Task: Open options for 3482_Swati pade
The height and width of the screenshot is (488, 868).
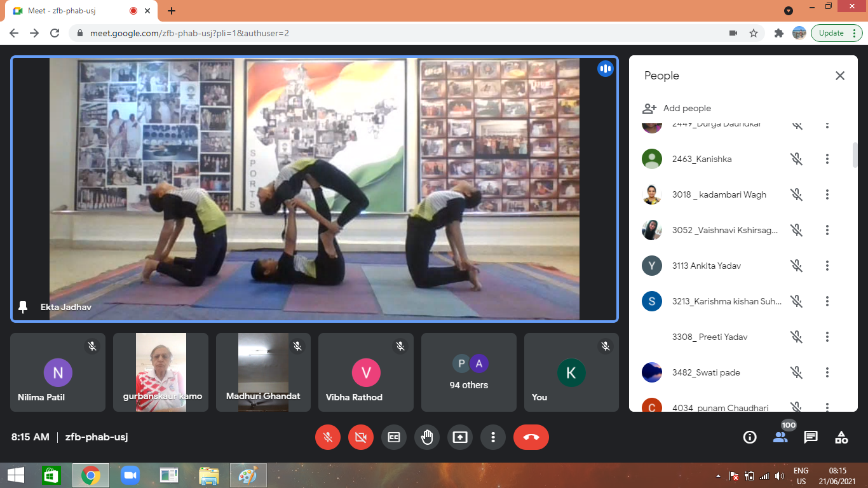Action: 827,372
